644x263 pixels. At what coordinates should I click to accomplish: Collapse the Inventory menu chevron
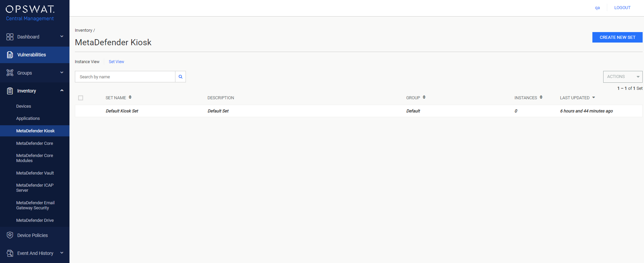[62, 90]
